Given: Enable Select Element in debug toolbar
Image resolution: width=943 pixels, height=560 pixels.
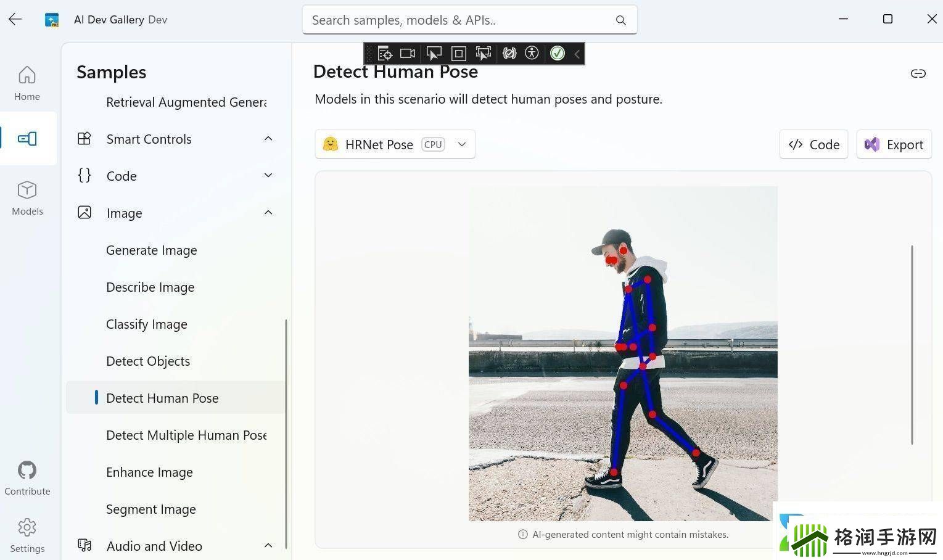Looking at the screenshot, I should click(x=434, y=54).
